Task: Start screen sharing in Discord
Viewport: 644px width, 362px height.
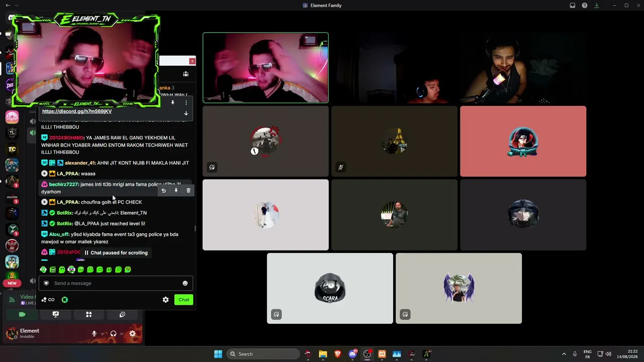Action: (55, 314)
